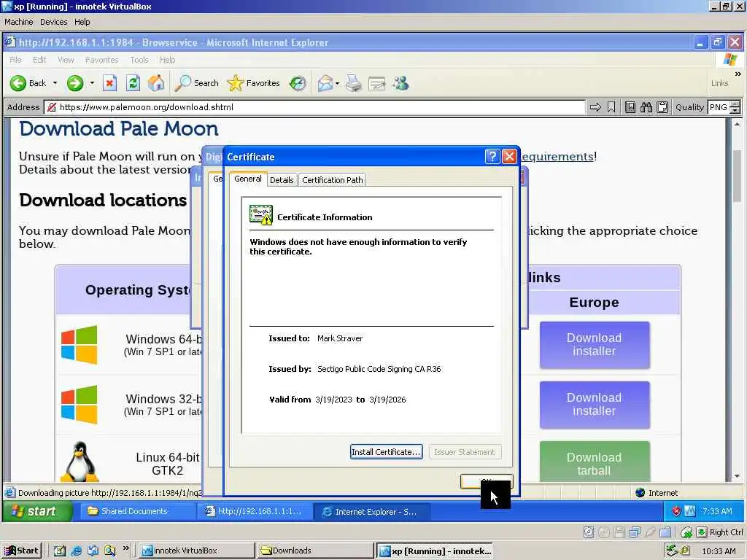Go to the Home page icon
The width and height of the screenshot is (747, 560).
coord(156,83)
